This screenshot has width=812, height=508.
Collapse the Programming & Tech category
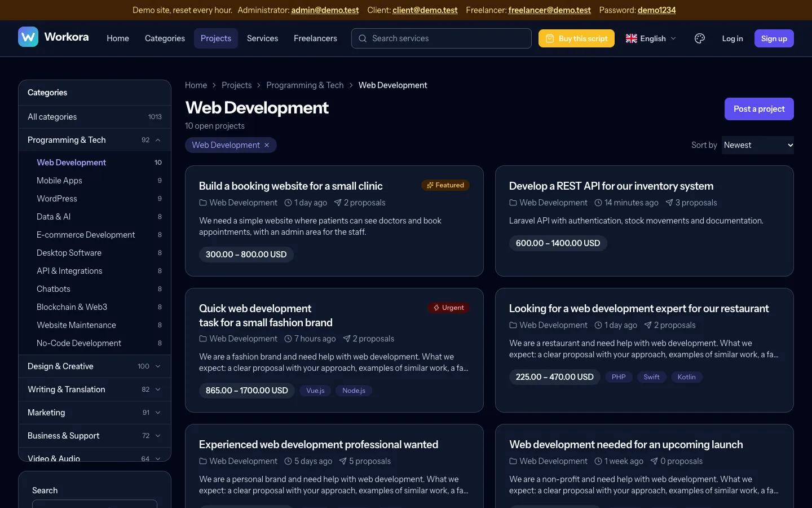[158, 140]
